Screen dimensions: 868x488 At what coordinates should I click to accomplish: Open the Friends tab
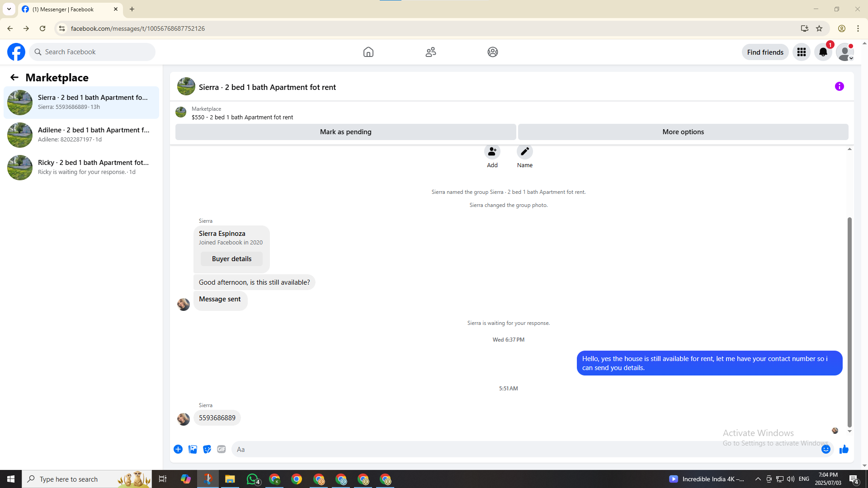click(430, 52)
